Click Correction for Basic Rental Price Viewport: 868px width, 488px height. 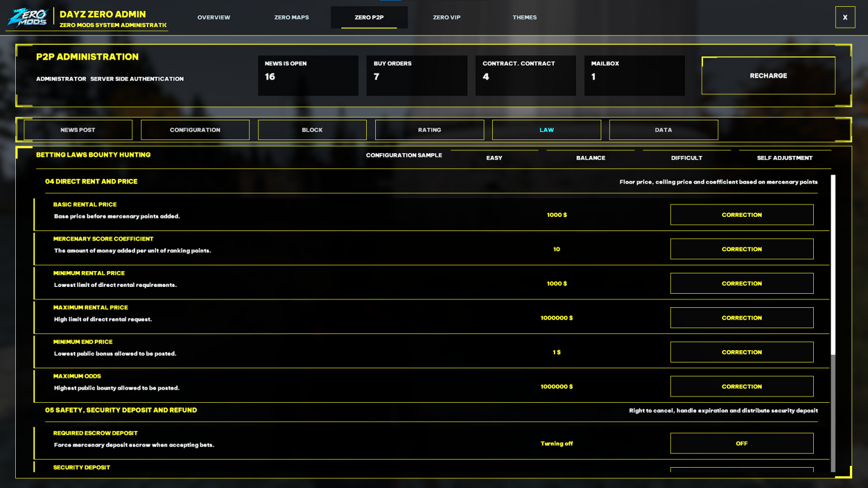point(741,215)
